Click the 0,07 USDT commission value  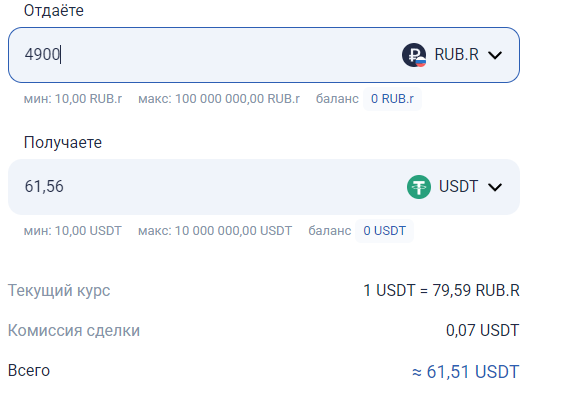click(482, 330)
